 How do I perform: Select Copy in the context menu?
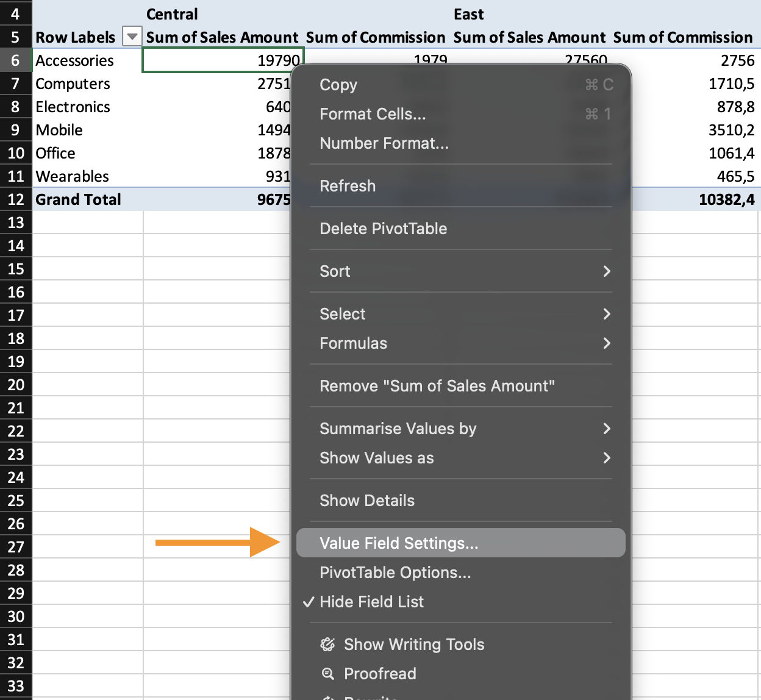click(338, 85)
